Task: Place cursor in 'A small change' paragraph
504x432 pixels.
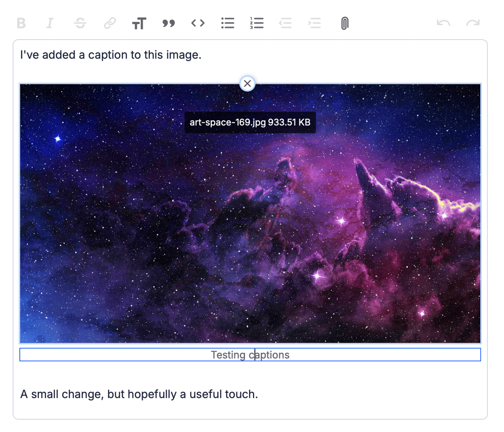Action: 139,394
